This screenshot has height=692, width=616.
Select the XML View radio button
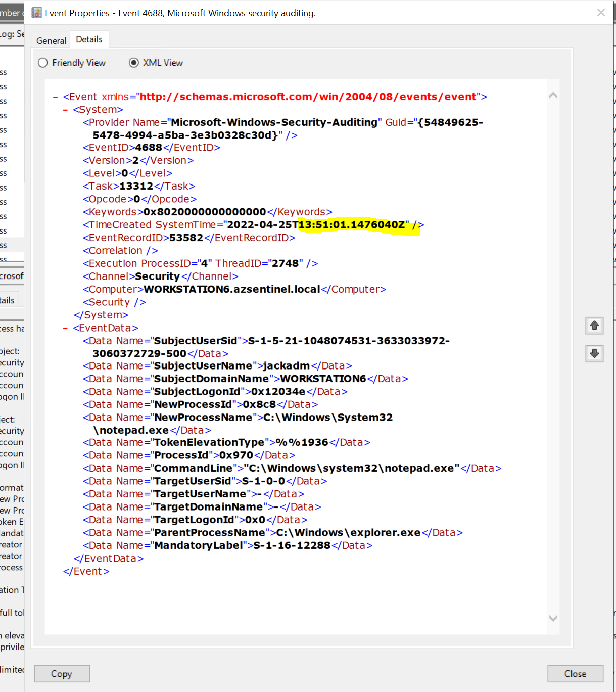point(133,62)
